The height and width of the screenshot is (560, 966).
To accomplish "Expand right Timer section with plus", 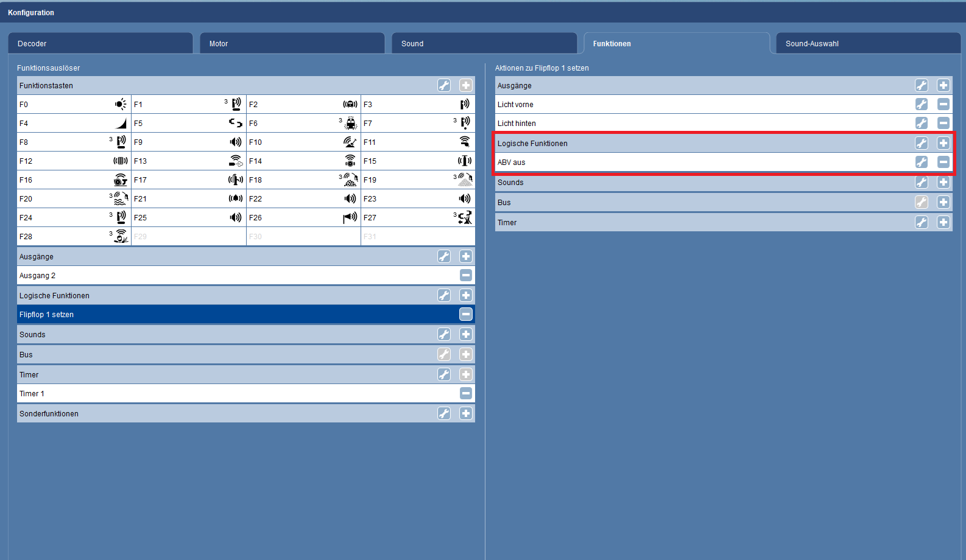I will point(943,223).
